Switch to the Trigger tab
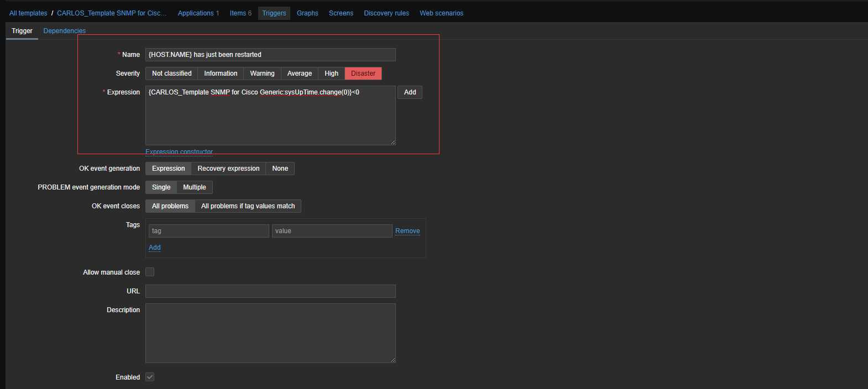 coord(22,31)
